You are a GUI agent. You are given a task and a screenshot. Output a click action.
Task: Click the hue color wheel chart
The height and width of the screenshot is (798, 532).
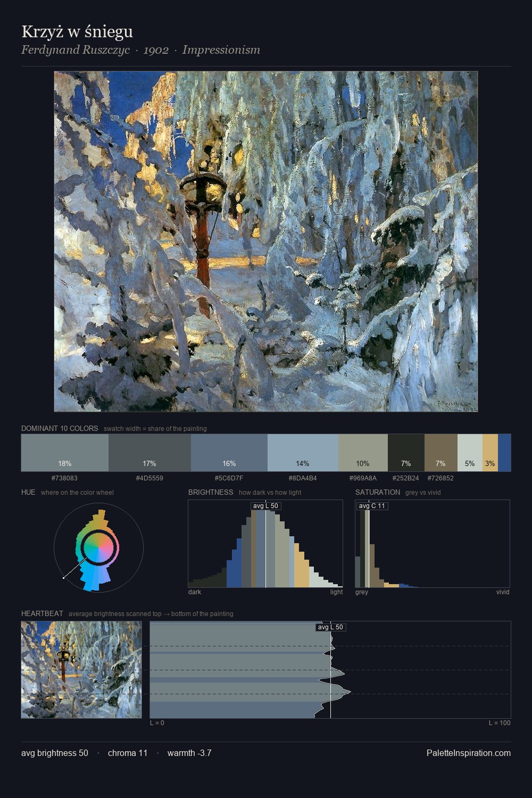pos(98,547)
